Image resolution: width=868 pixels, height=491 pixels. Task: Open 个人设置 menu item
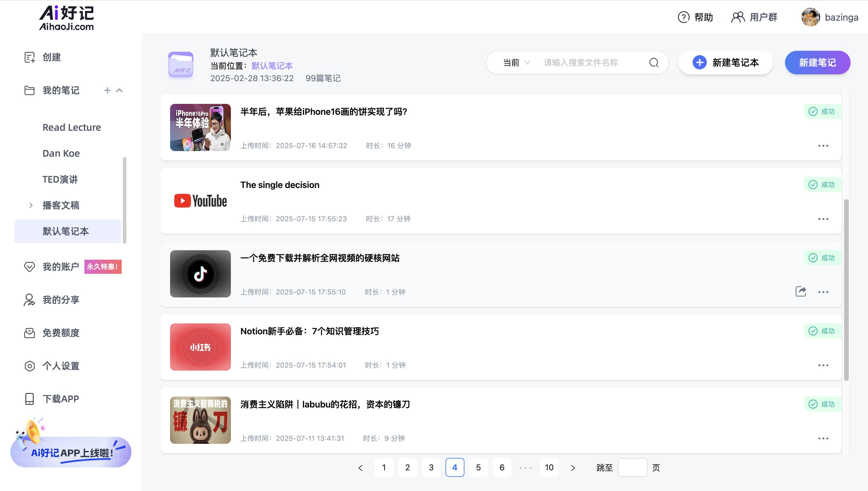tap(61, 366)
